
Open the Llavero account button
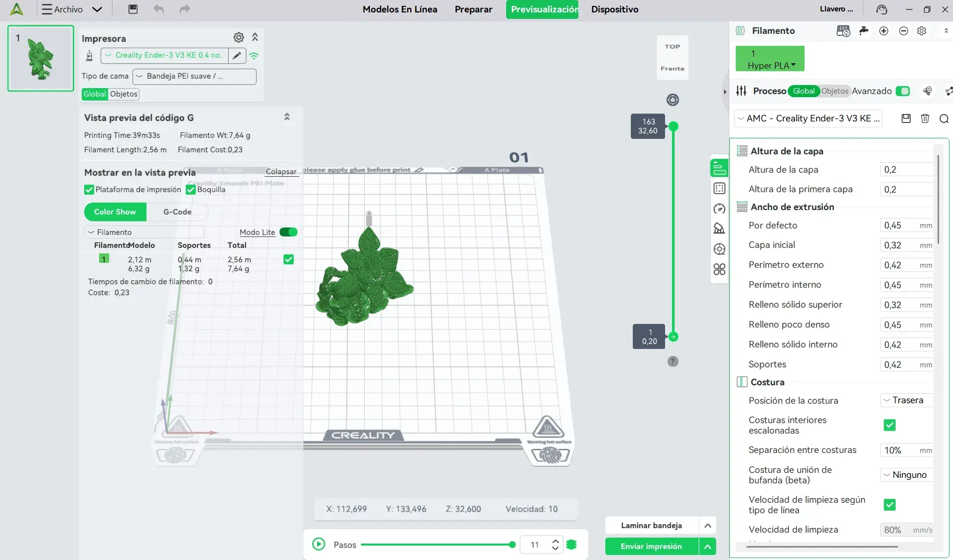837,9
